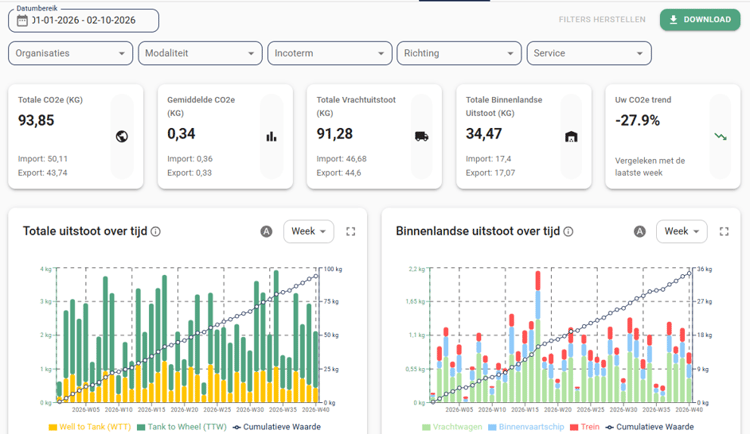Image resolution: width=750 pixels, height=434 pixels.
Task: Click the 93,85 Totale CO2e value
Action: (x=36, y=121)
